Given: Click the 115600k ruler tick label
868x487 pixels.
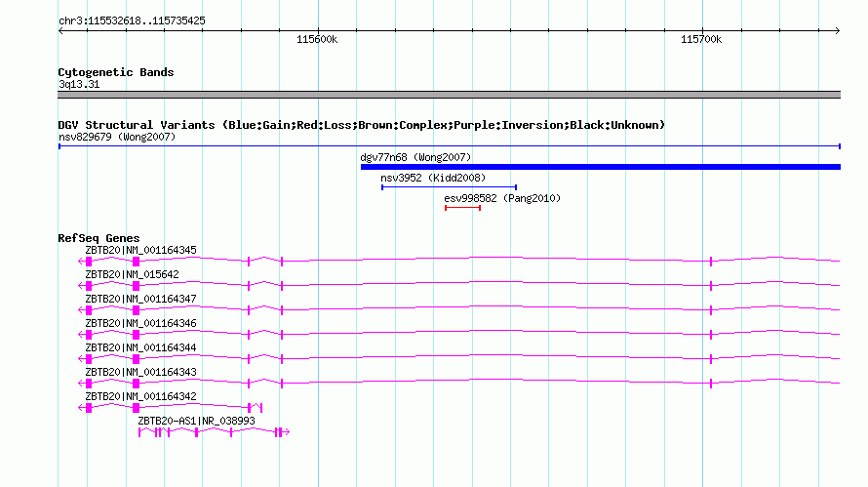Looking at the screenshot, I should (317, 39).
